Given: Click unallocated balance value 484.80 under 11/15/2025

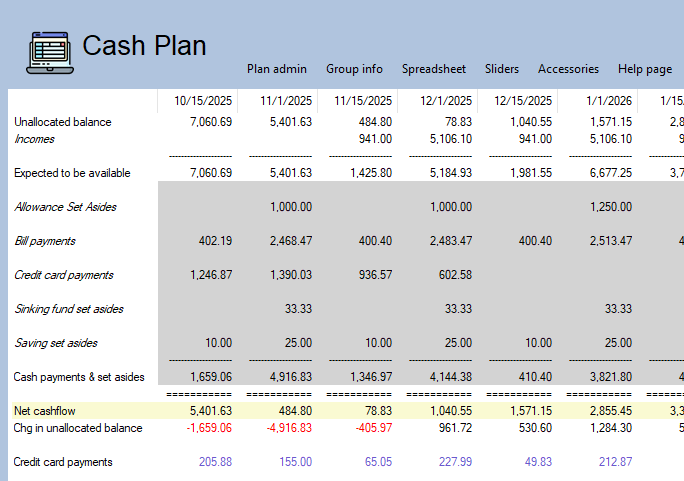Looking at the screenshot, I should point(375,122).
